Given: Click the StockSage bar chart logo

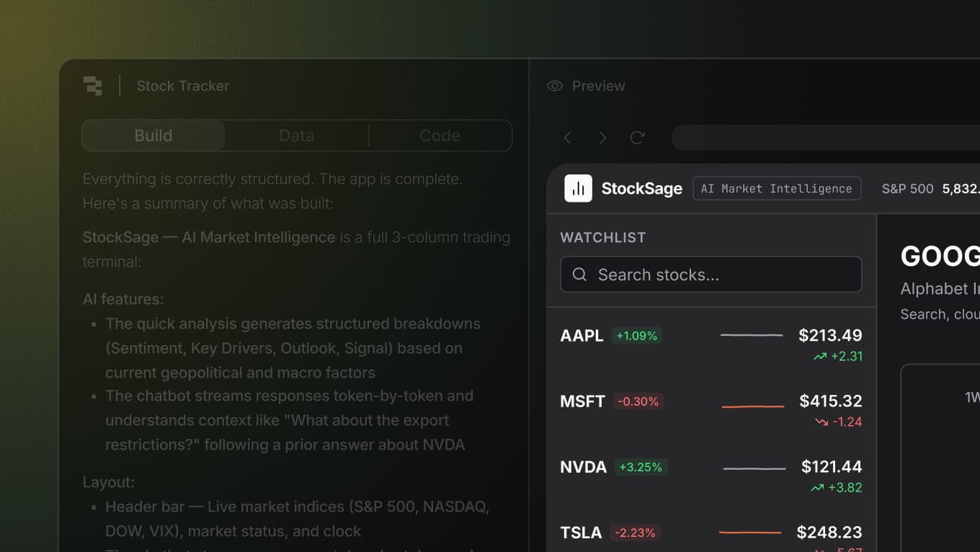Looking at the screenshot, I should pyautogui.click(x=578, y=189).
